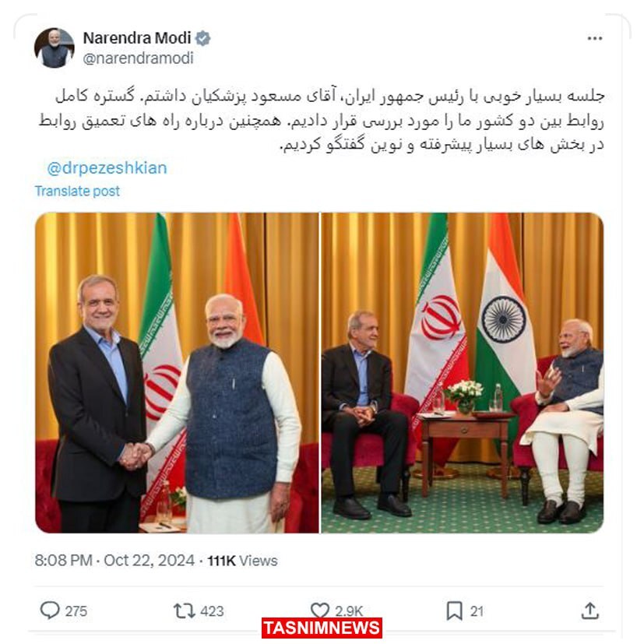Screen dimensions: 644x644
Task: Open share menu via upload arrow icon
Action: [x=589, y=611]
